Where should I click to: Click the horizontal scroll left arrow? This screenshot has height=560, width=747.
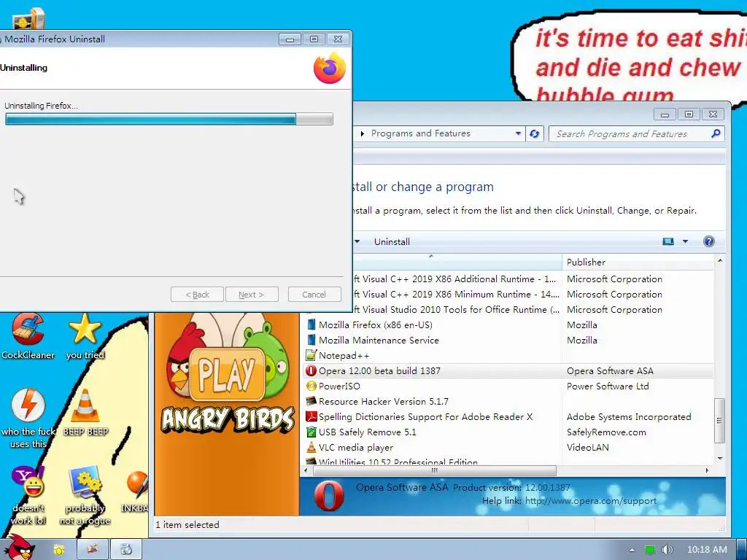[x=306, y=470]
